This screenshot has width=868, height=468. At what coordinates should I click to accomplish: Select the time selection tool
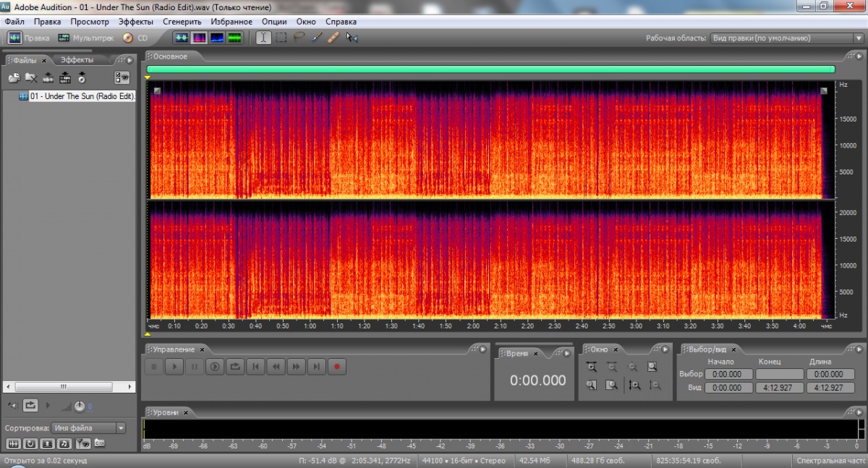click(x=264, y=38)
